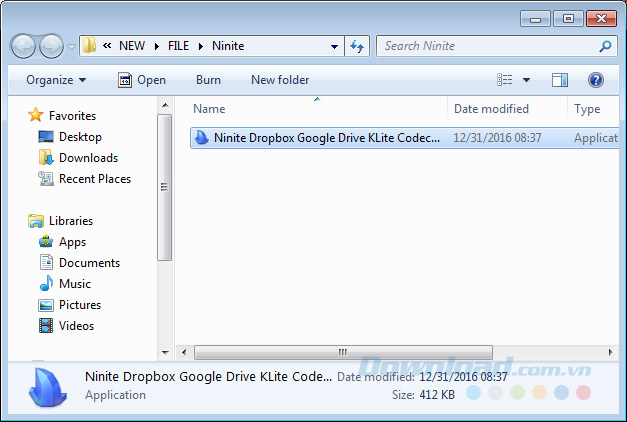This screenshot has width=627, height=422.
Task: Click horizontal scrollbar right arrow
Action: click(x=610, y=352)
